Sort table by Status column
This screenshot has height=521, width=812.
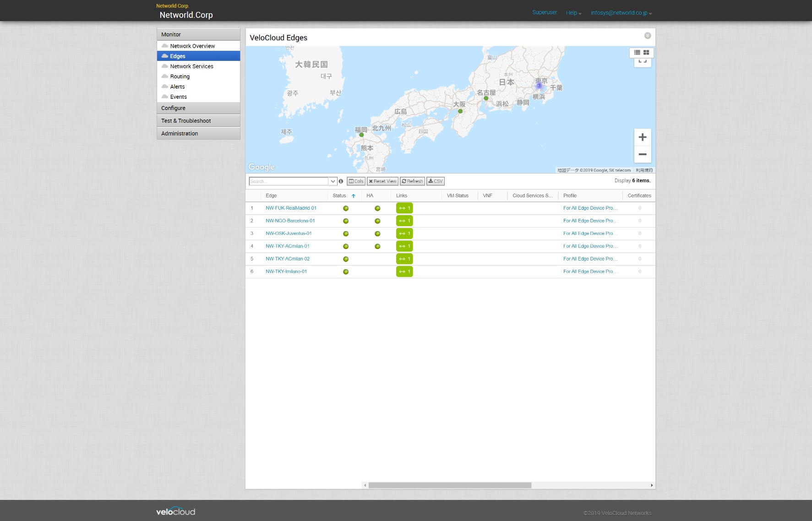tap(344, 195)
